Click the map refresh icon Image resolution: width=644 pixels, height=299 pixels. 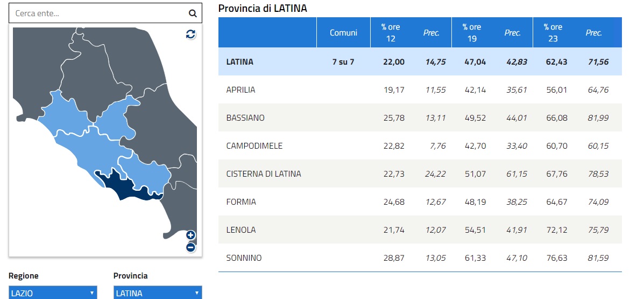(x=190, y=34)
